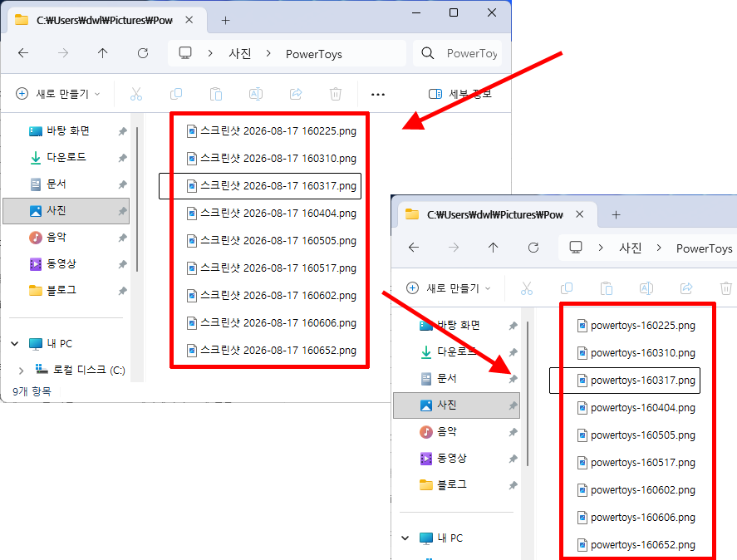The image size is (737, 560).
Task: Open 바탕 화면 in top-left navigation pane
Action: 67,130
